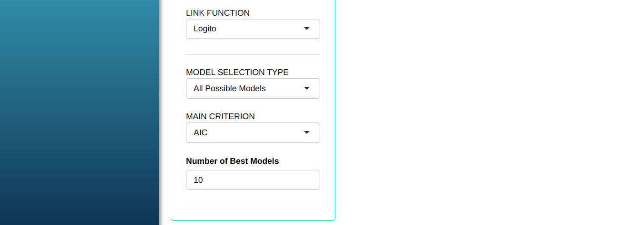Click the divider below Number of Best Models
Image resolution: width=644 pixels, height=225 pixels.
pos(253,202)
